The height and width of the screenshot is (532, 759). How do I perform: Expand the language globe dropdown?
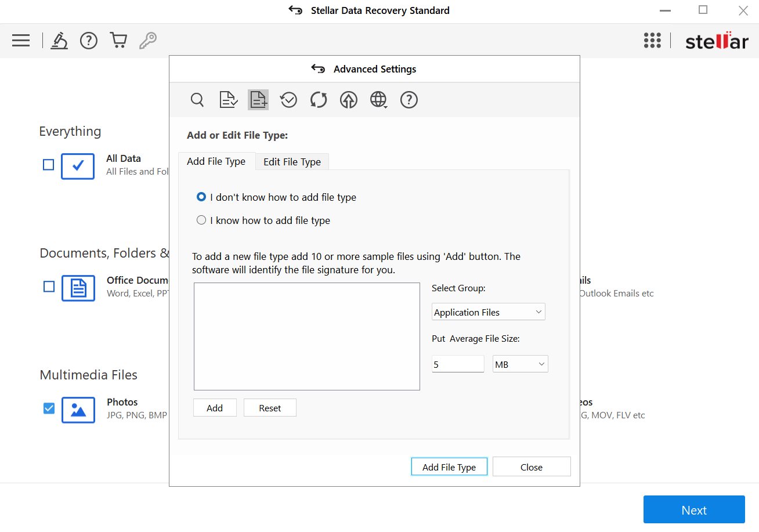(x=378, y=100)
